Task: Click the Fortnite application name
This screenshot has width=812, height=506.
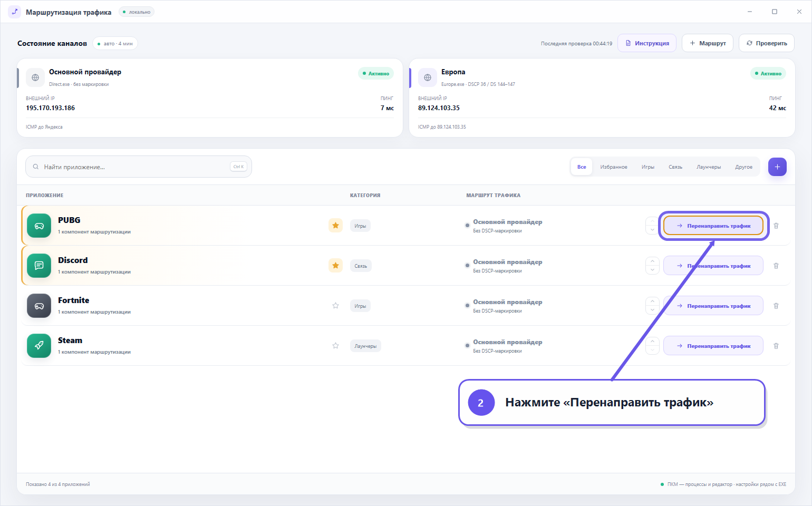Action: click(73, 300)
